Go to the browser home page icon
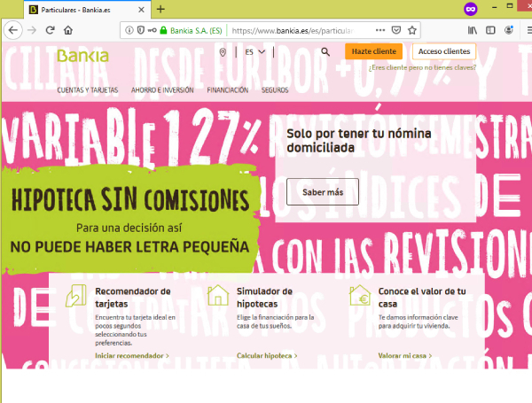 (x=68, y=29)
